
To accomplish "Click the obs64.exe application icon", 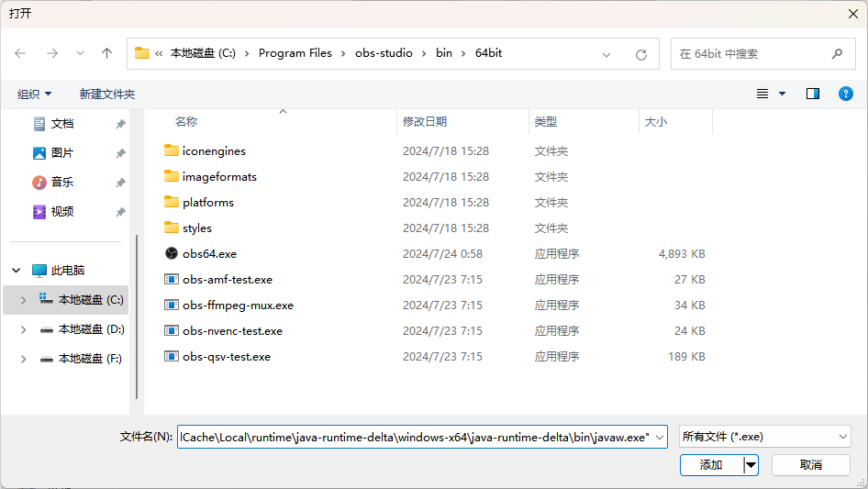I will coord(172,254).
